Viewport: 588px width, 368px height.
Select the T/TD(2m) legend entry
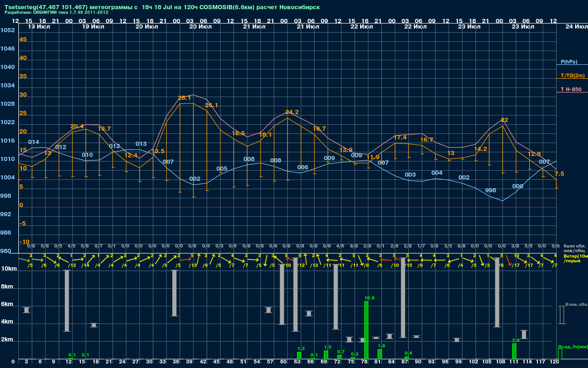coord(573,75)
